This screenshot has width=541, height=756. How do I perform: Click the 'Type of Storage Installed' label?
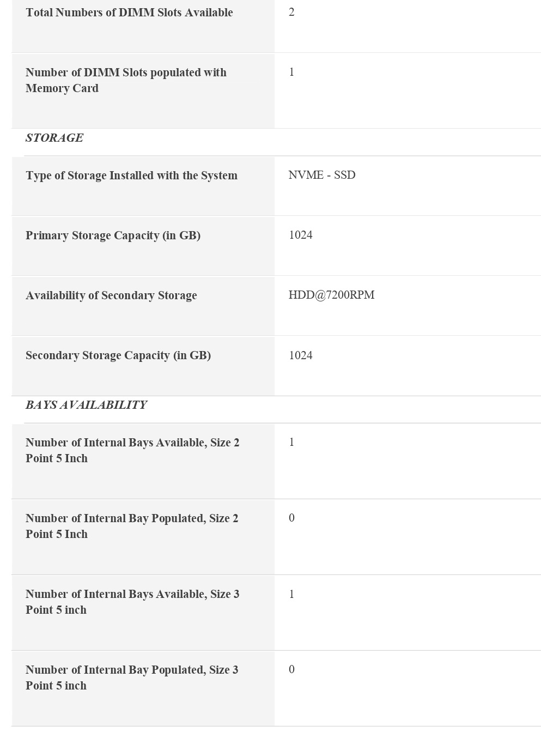coord(131,176)
